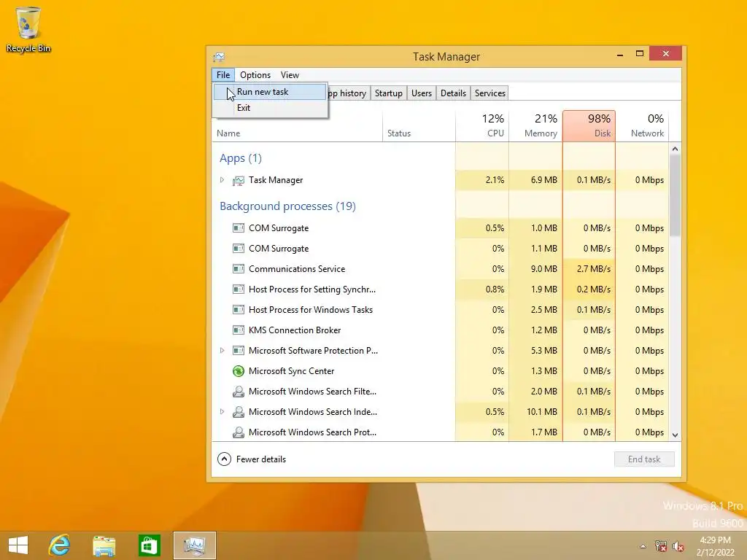747x560 pixels.
Task: Click the Task Manager title bar icon
Action: [x=219, y=57]
